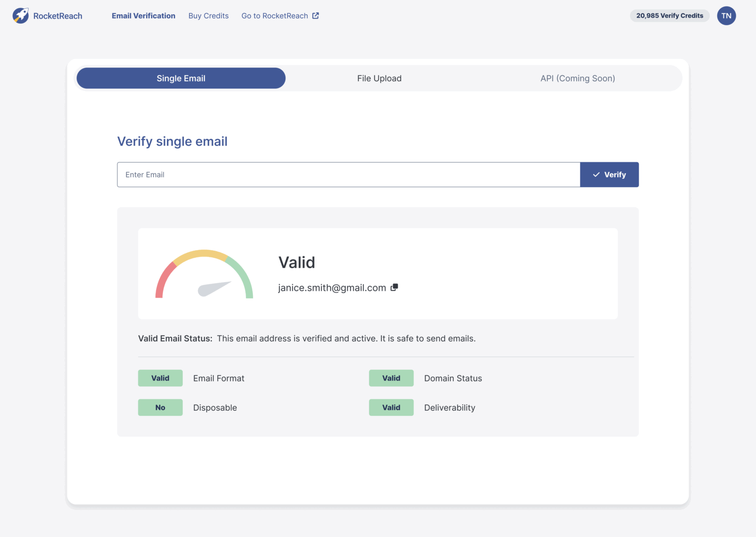Click the No badge next to Disposable
The height and width of the screenshot is (537, 756).
click(160, 407)
